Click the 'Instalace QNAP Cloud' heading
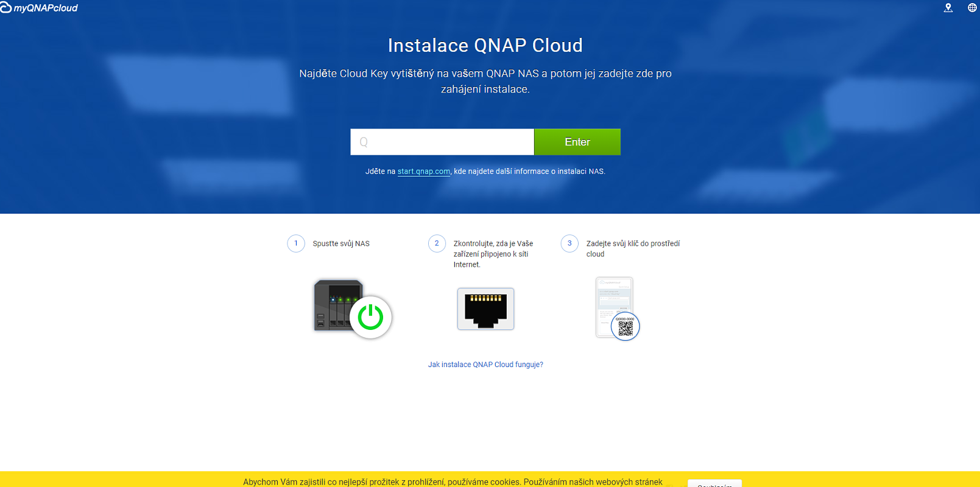Image resolution: width=980 pixels, height=487 pixels. 485,46
